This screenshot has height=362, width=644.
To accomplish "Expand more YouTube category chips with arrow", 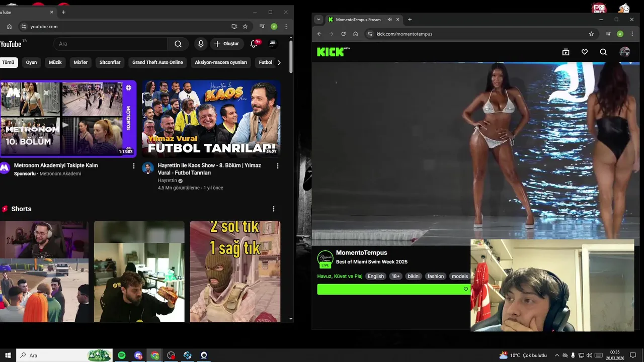I will click(x=279, y=62).
